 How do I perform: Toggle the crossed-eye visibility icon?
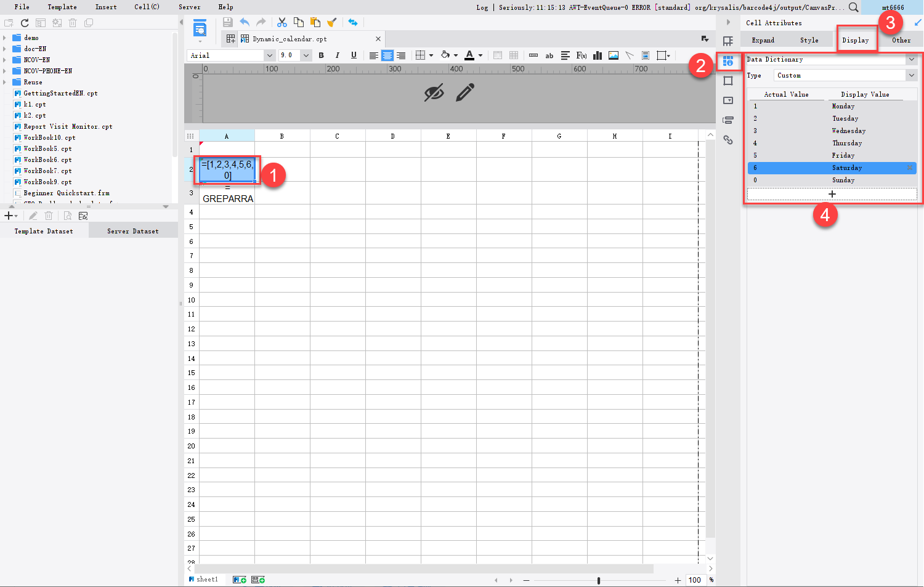tap(434, 92)
